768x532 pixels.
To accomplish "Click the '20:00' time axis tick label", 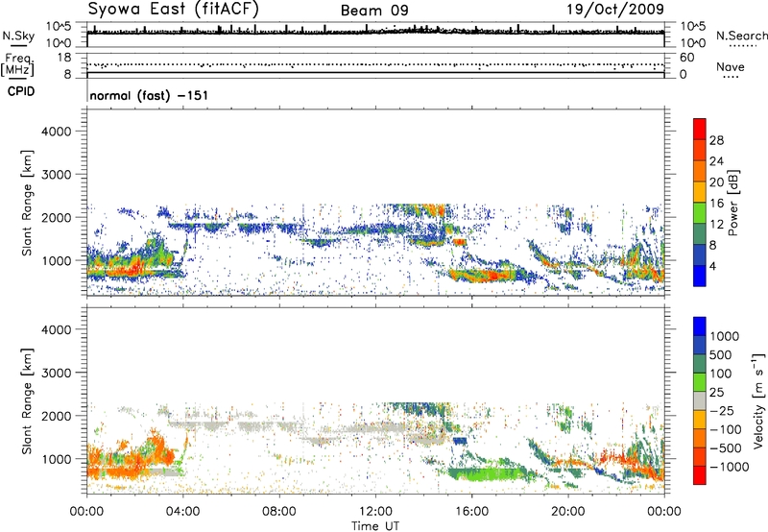I will coord(567,512).
